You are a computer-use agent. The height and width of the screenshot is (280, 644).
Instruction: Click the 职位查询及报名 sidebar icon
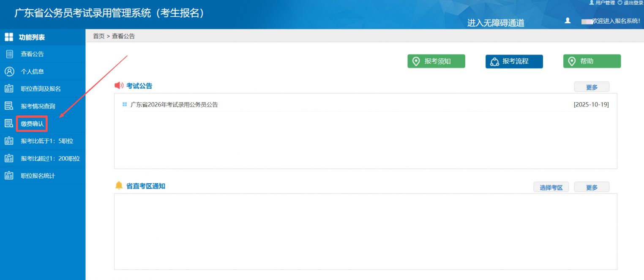click(9, 89)
